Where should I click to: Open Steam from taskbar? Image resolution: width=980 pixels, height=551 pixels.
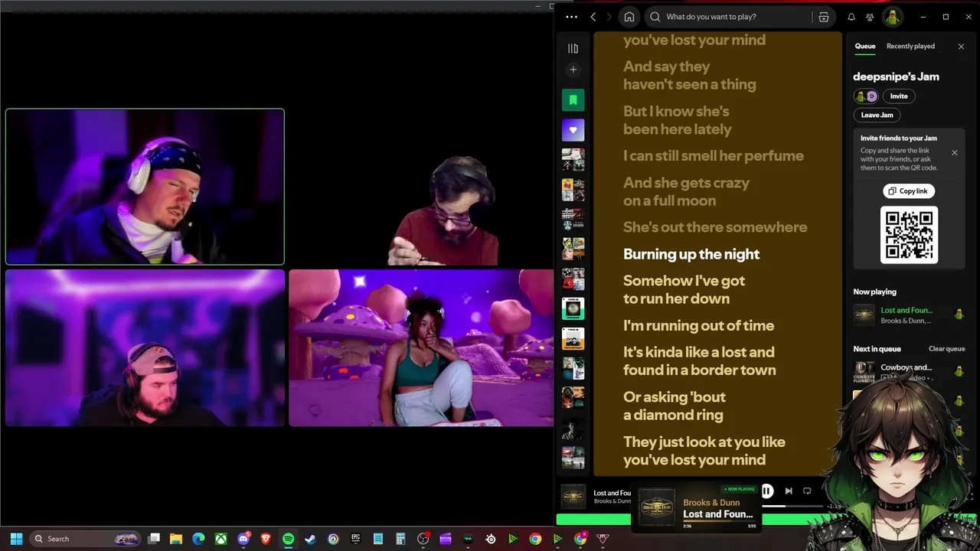310,539
